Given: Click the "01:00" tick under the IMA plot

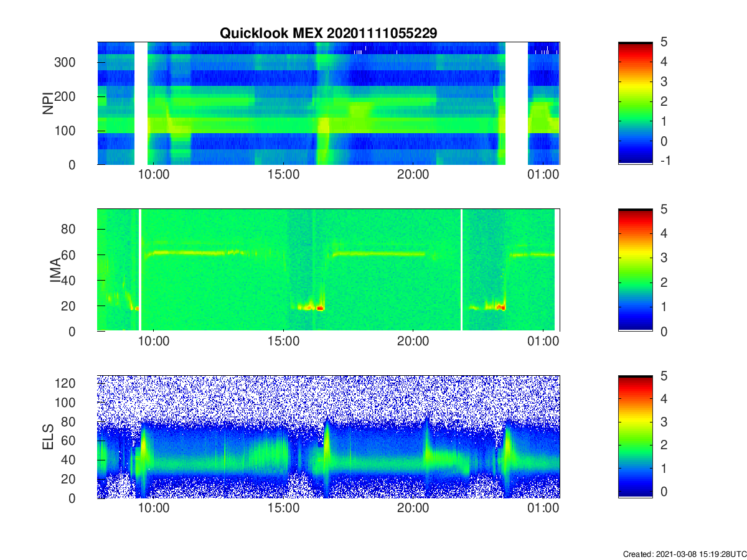Looking at the screenshot, I should [543, 342].
